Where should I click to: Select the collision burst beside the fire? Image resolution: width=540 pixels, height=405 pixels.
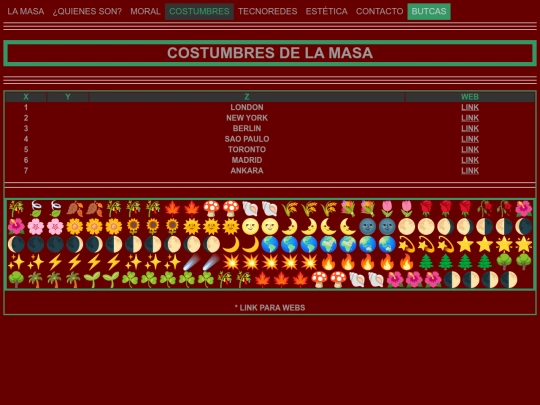click(309, 262)
